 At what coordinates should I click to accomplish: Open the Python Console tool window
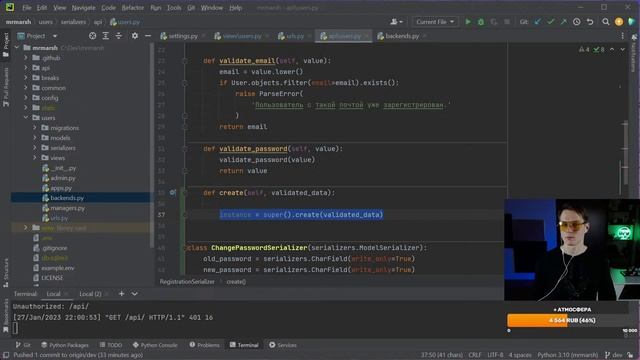coord(155,345)
